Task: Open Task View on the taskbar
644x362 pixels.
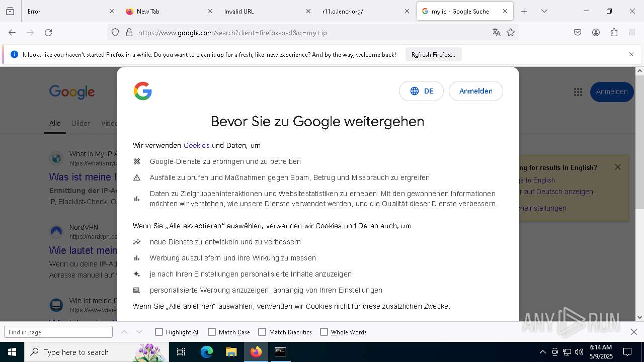Action: [x=181, y=352]
